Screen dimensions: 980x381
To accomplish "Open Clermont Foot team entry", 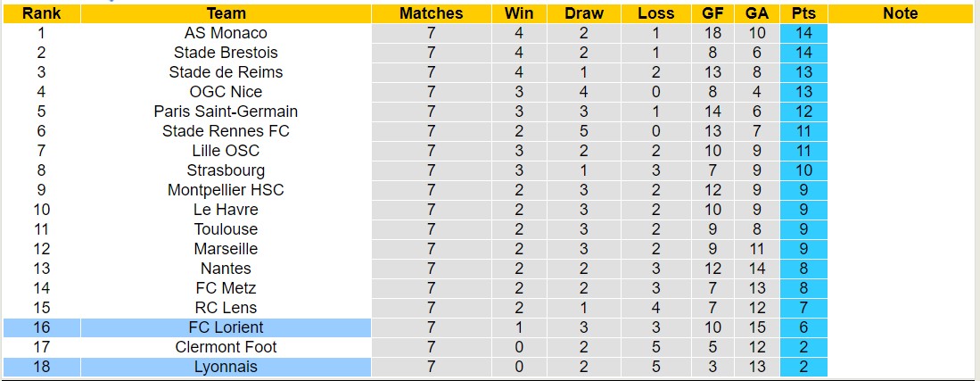I will (x=226, y=347).
